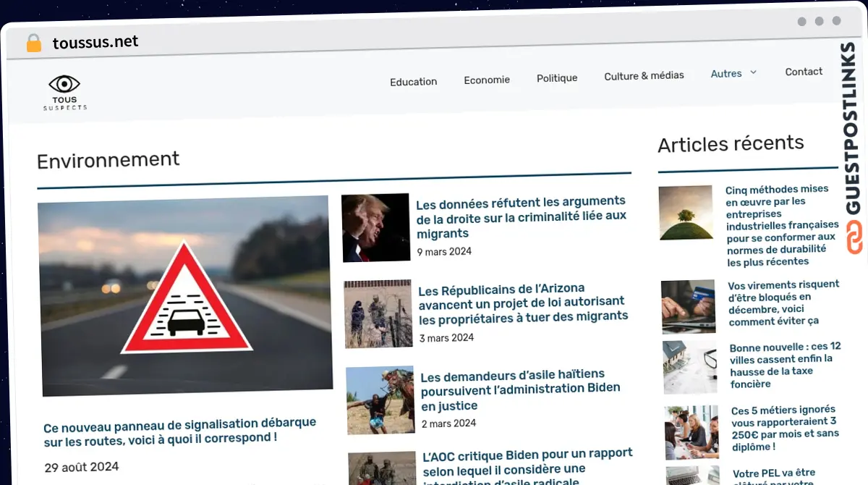Click the Tous Suspects eye logo
Viewport: 868px width, 485px height.
[x=64, y=93]
